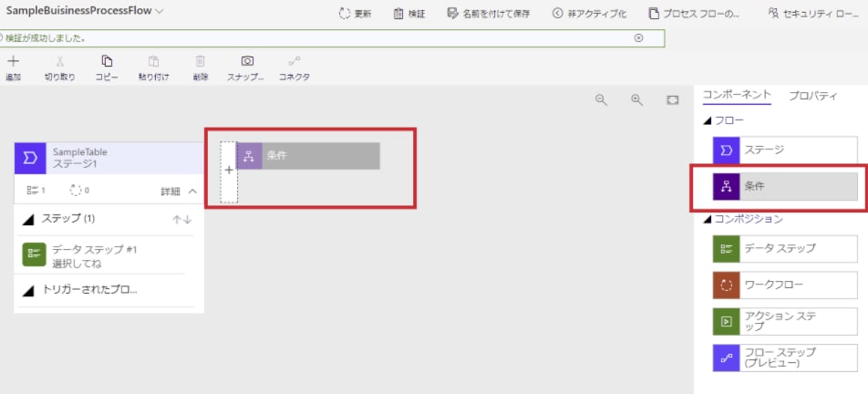868x394 pixels.
Task: Zoom out the canvas
Action: (601, 99)
